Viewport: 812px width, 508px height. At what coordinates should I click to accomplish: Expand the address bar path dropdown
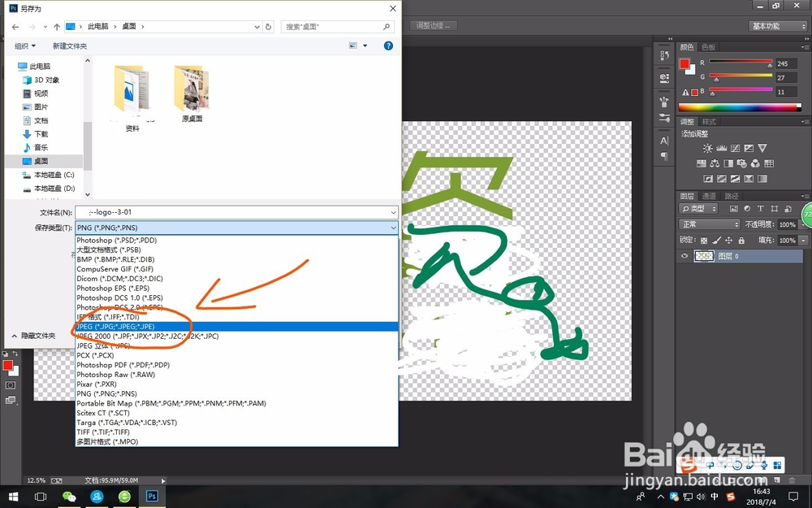pos(257,27)
